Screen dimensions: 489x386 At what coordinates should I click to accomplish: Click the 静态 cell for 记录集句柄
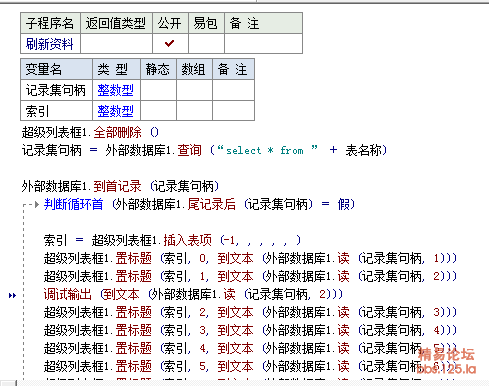[158, 90]
